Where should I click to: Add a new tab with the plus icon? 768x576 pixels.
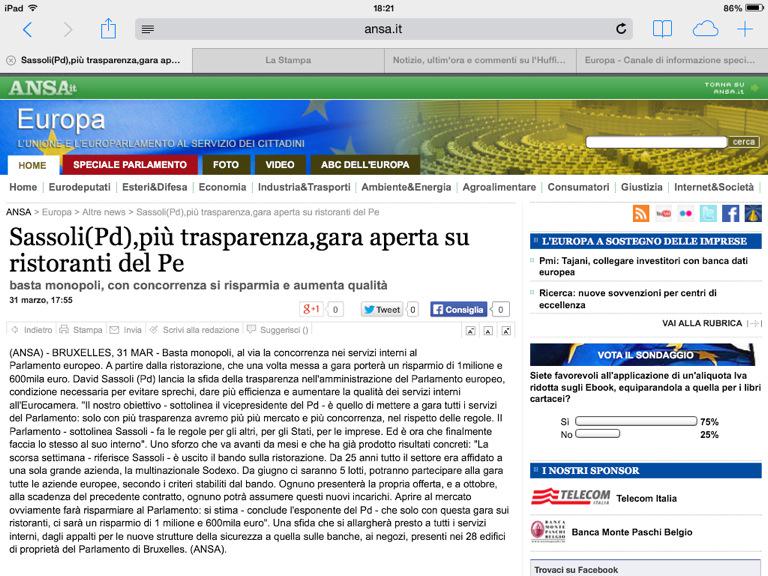[x=745, y=29]
